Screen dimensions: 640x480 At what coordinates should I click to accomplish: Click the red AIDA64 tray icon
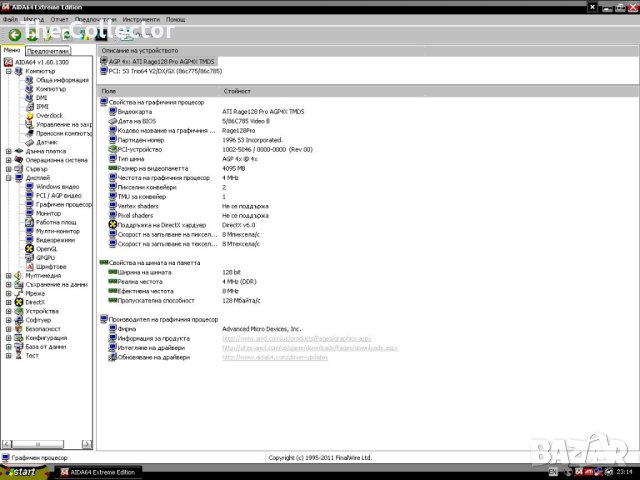click(579, 472)
